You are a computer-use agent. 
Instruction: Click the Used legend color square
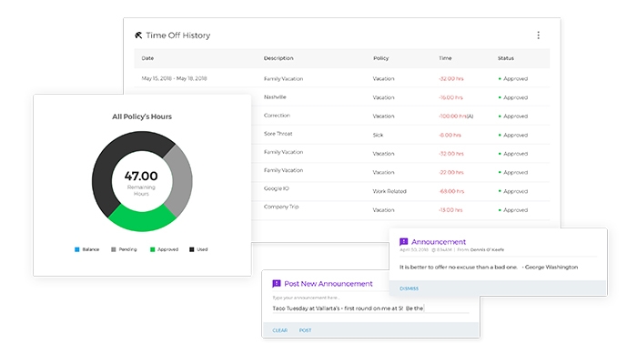pyautogui.click(x=191, y=248)
